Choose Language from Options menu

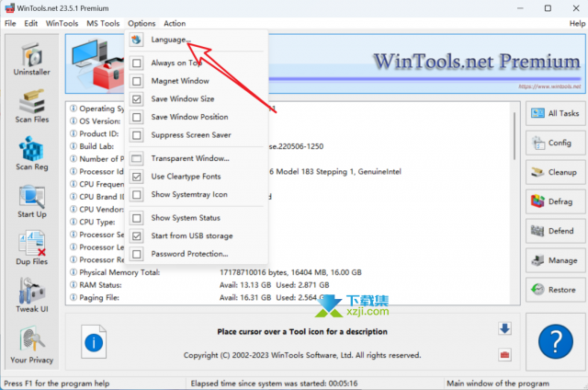(197, 40)
